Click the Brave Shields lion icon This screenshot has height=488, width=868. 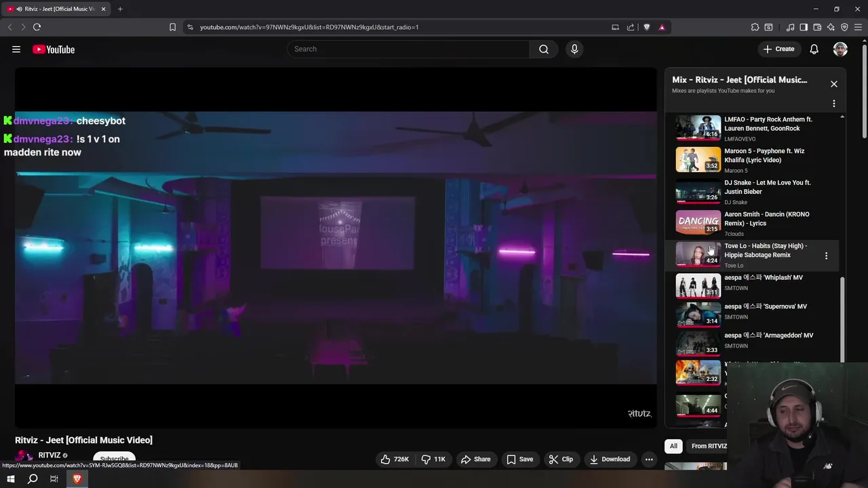click(647, 27)
